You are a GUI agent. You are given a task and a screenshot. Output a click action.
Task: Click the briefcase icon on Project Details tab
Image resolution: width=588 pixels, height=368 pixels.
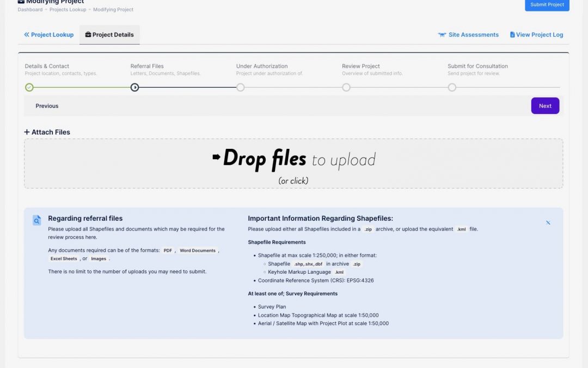pyautogui.click(x=88, y=35)
